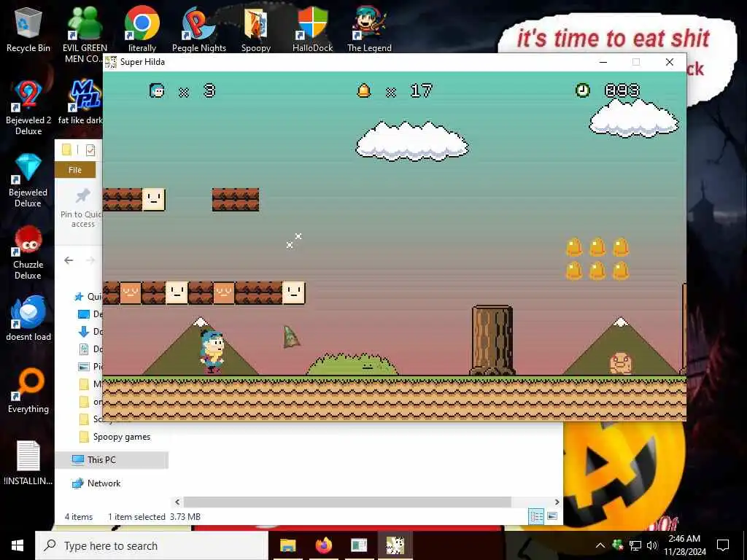Open the volume speaker tray icon
Image resolution: width=747 pixels, height=560 pixels.
652,545
